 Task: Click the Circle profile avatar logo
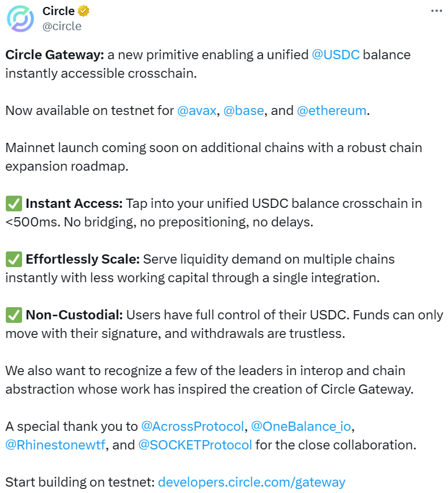[x=20, y=19]
